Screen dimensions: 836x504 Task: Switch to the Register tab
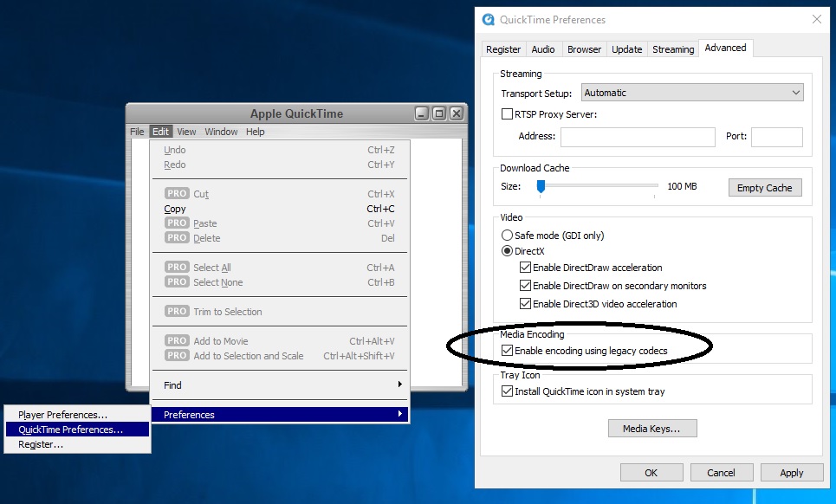click(503, 49)
